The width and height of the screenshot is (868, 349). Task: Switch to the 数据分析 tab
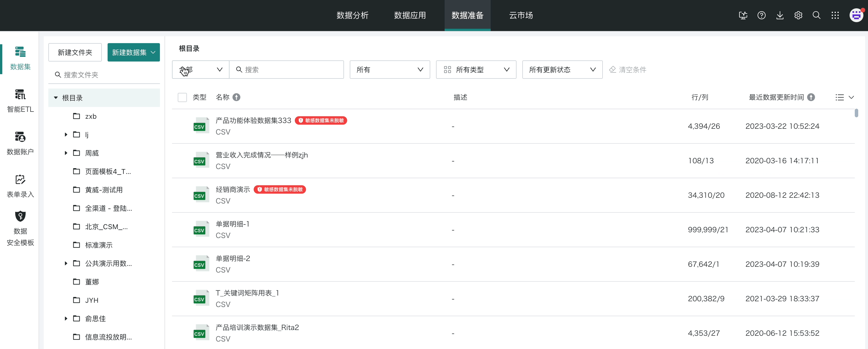352,16
